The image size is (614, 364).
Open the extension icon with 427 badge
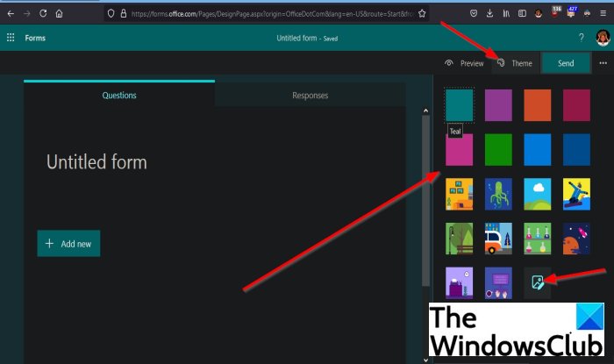(x=571, y=12)
